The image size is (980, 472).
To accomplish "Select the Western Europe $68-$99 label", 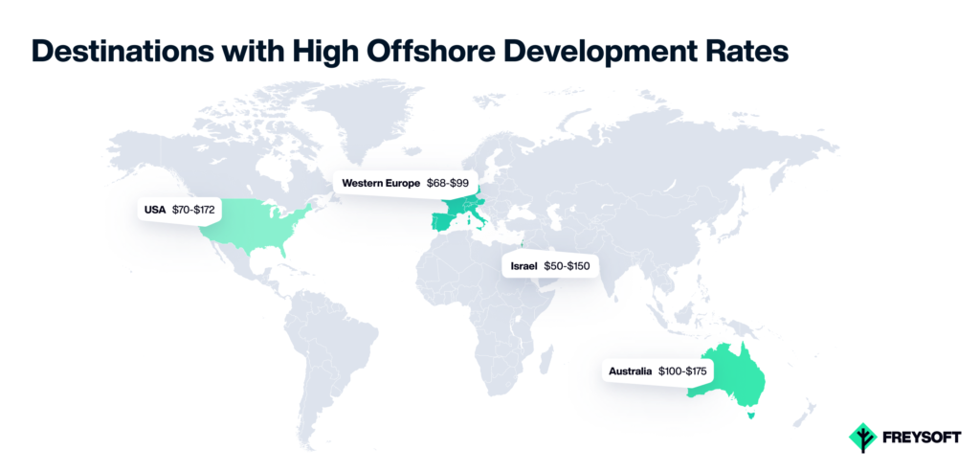I will (405, 183).
